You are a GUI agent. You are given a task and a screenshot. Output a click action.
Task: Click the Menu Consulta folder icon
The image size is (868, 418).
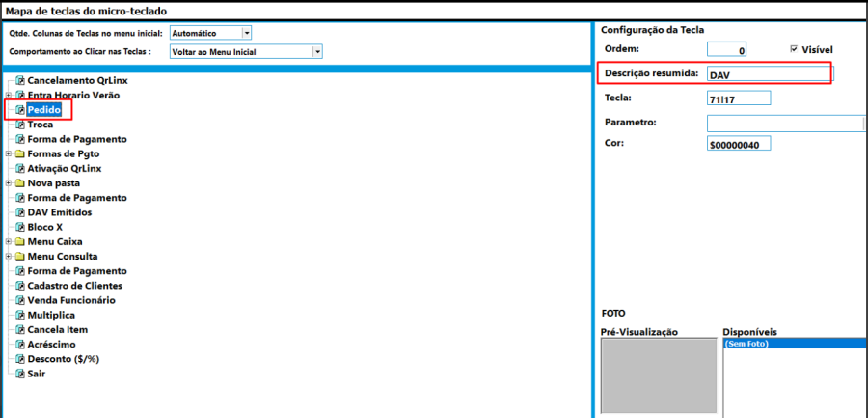tap(20, 257)
